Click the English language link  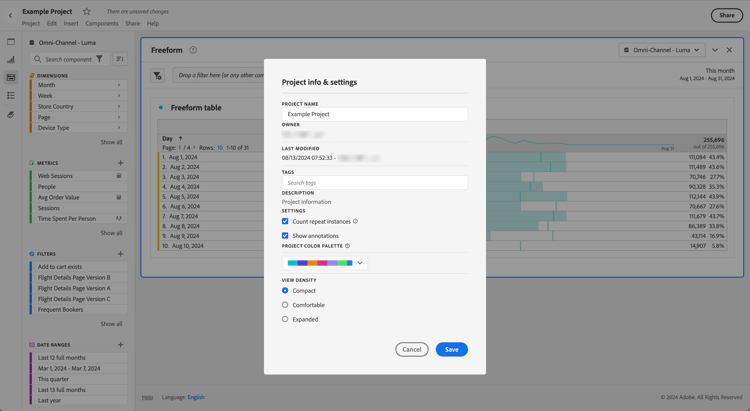196,397
